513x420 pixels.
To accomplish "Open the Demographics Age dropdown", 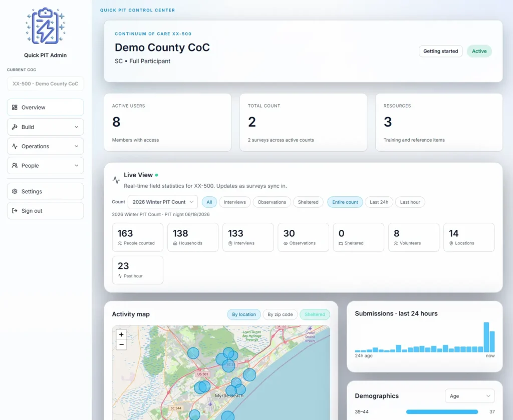I will [469, 396].
